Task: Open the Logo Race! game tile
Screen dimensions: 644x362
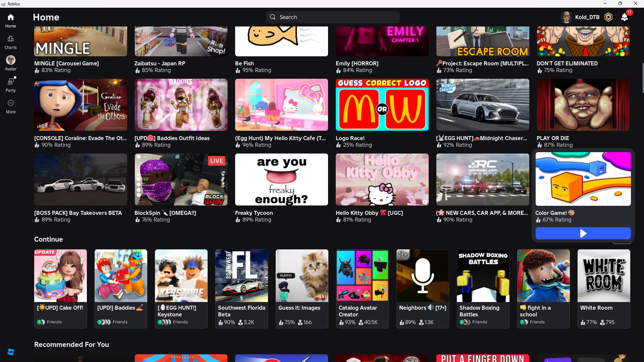Action: pyautogui.click(x=382, y=105)
